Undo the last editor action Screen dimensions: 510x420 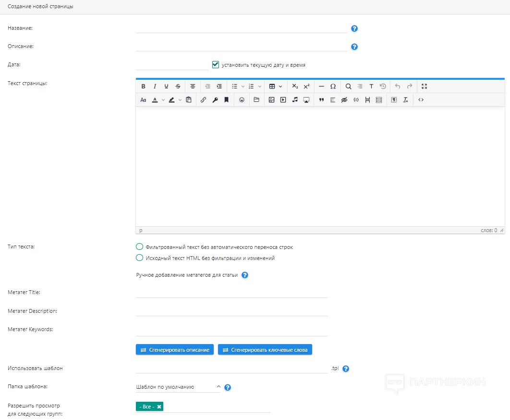(x=398, y=86)
